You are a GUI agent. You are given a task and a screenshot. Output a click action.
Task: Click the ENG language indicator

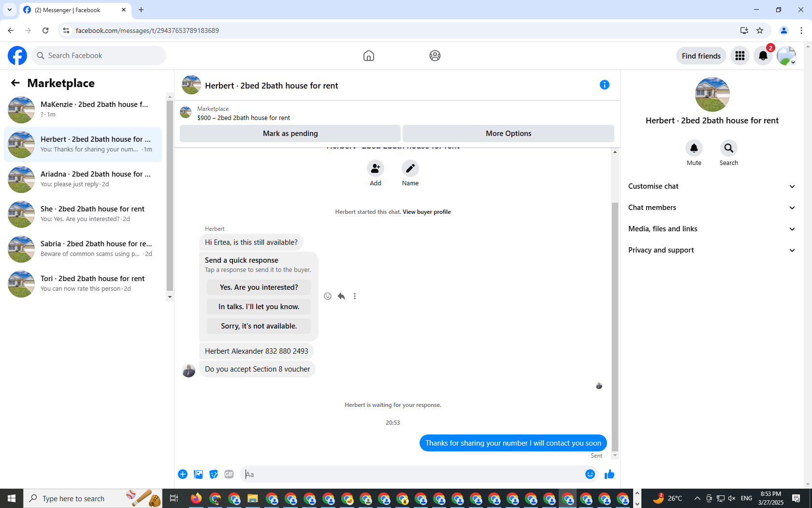(746, 498)
